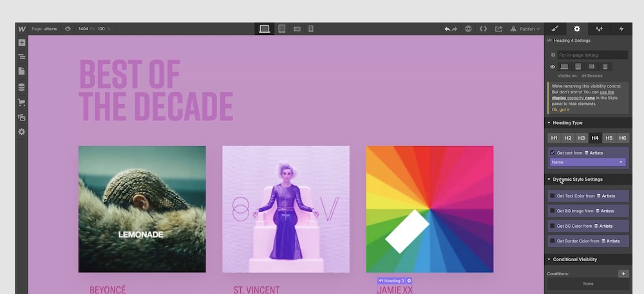Enable 'Get Border Color from Artists'
This screenshot has width=644, height=294.
coord(553,241)
